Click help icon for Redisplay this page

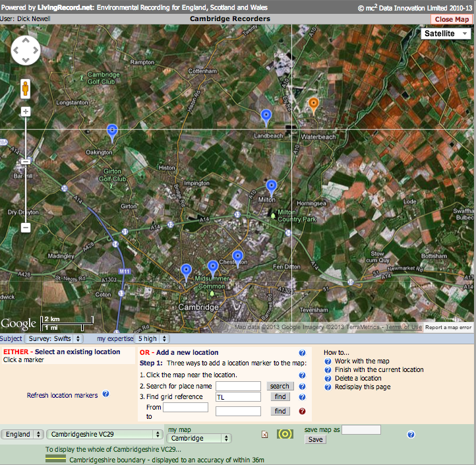(328, 387)
